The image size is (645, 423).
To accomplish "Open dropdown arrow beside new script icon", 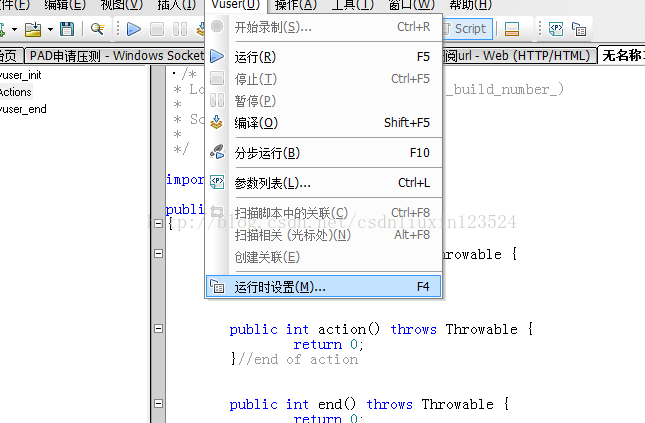I will click(x=14, y=30).
